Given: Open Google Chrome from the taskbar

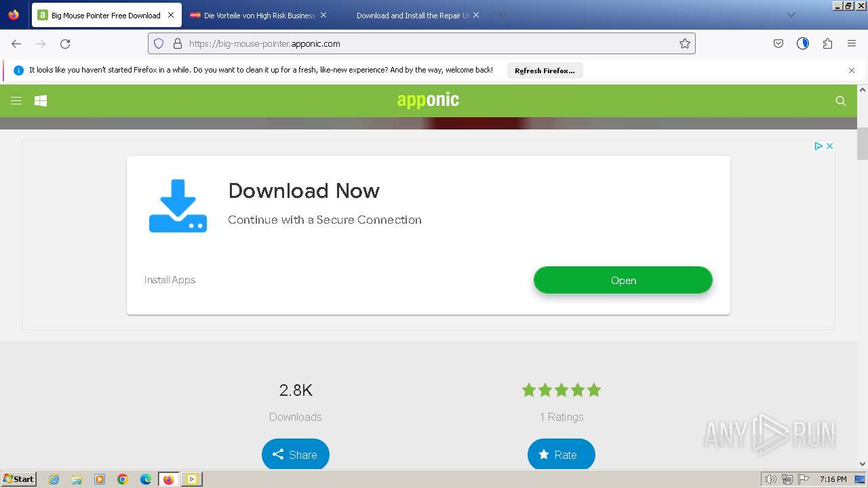Looking at the screenshot, I should (x=123, y=479).
